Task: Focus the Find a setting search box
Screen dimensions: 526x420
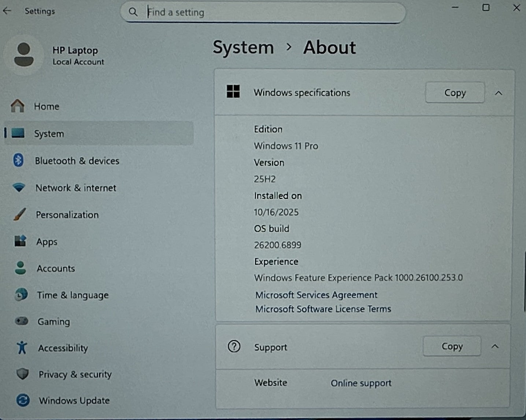Action: point(263,12)
